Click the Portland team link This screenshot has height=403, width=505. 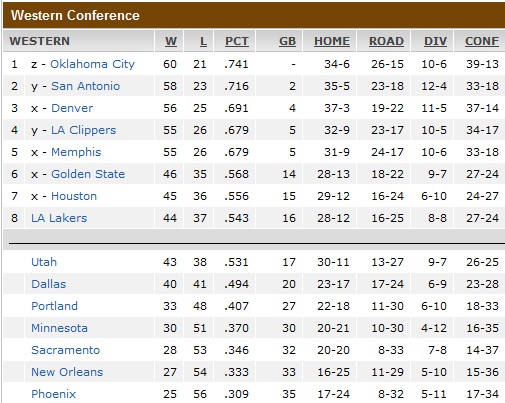[54, 306]
